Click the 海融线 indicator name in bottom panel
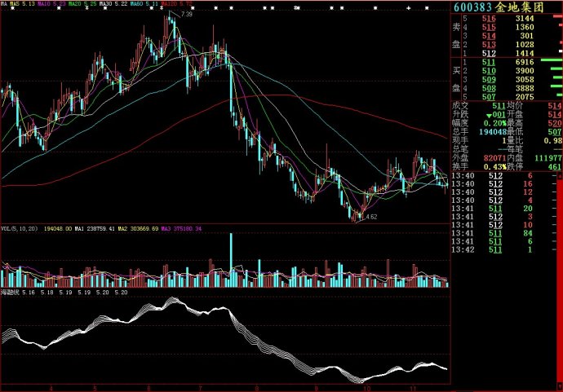This screenshot has height=392, width=563. pos(10,293)
